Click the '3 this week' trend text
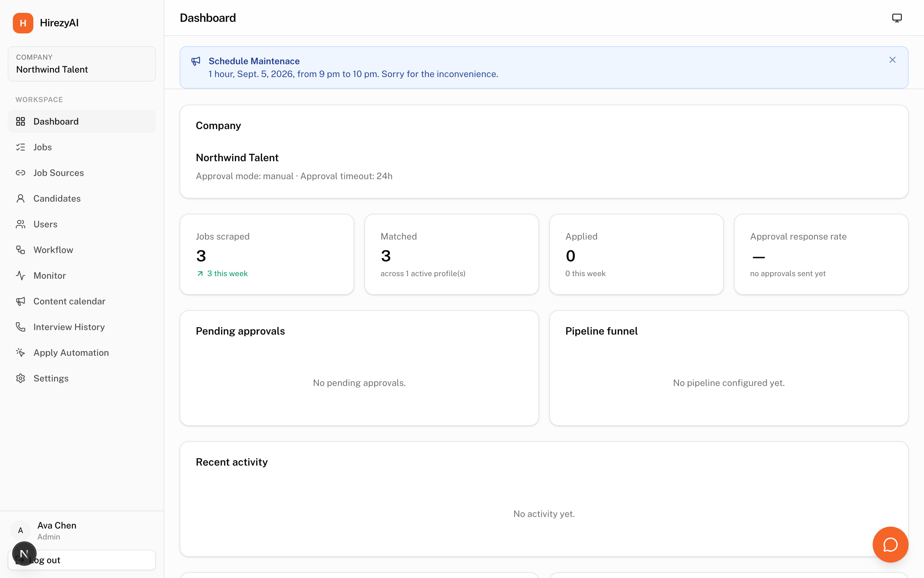Screen dimensions: 924x578 (x=227, y=274)
